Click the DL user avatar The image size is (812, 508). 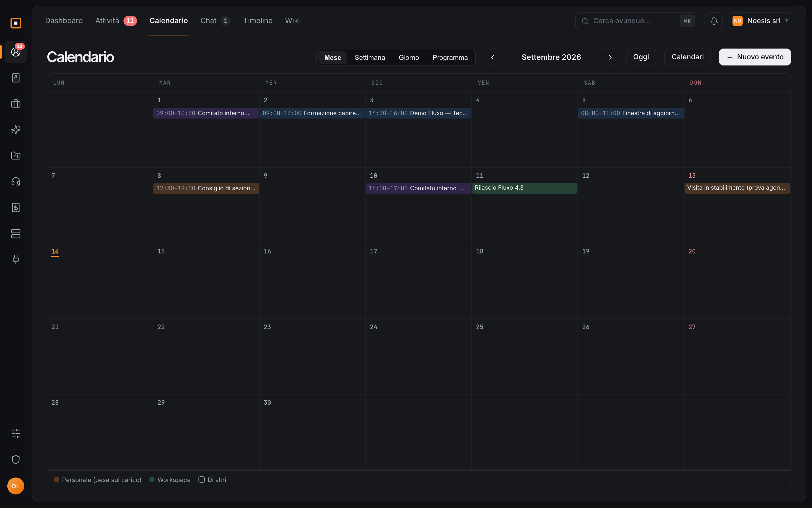pos(16,486)
